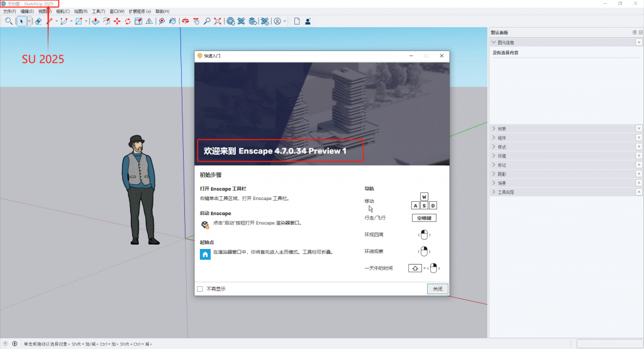
Task: Open the Line tool dropdown arrow
Action: pyautogui.click(x=56, y=21)
